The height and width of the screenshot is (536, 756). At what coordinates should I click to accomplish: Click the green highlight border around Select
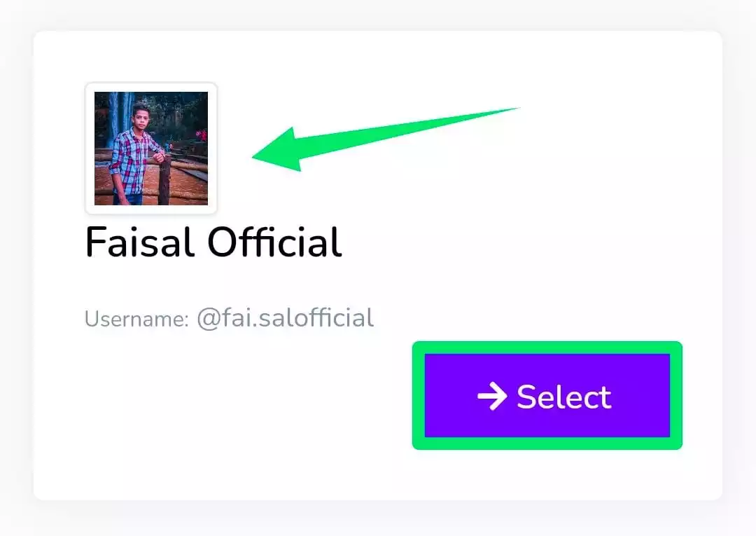[x=547, y=348]
